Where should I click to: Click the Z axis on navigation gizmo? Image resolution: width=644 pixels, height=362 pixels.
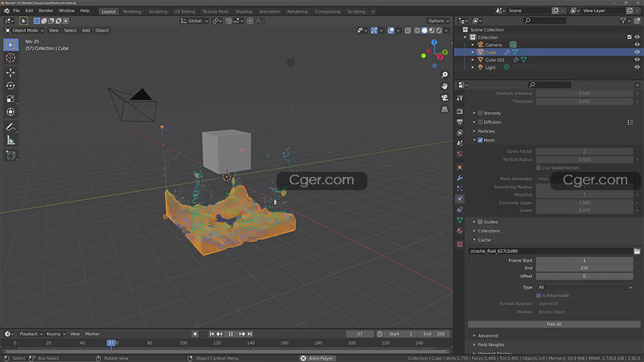click(x=434, y=42)
